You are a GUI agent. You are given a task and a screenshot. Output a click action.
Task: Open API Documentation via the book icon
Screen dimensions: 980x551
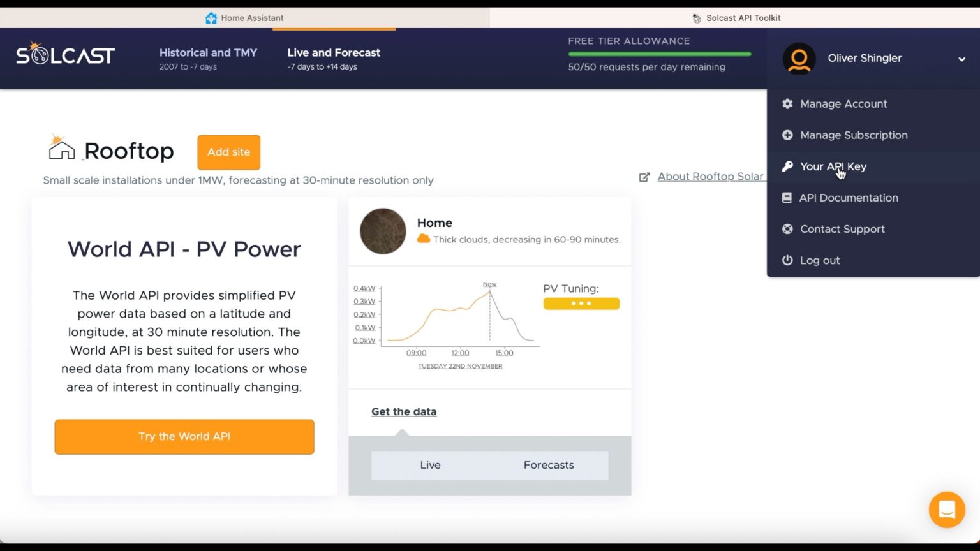click(787, 198)
